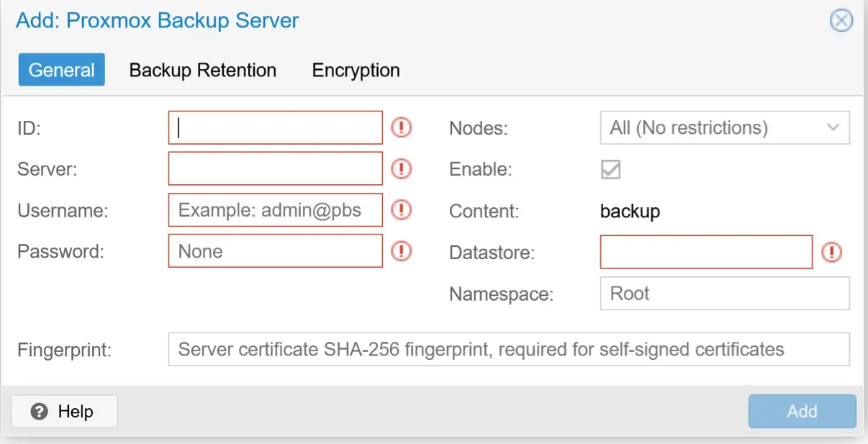Click the 'backup' content value text

point(630,212)
